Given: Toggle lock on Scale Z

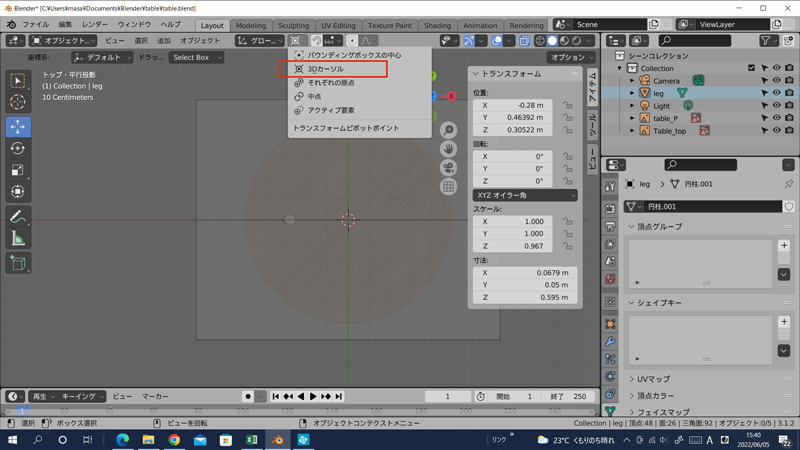Looking at the screenshot, I should click(567, 246).
